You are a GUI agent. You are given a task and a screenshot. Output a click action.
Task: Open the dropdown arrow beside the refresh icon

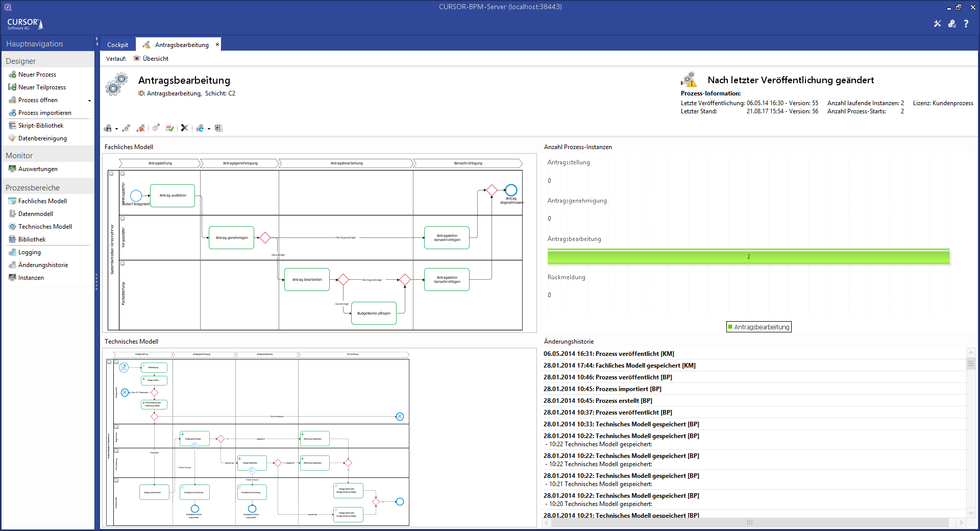pyautogui.click(x=209, y=129)
